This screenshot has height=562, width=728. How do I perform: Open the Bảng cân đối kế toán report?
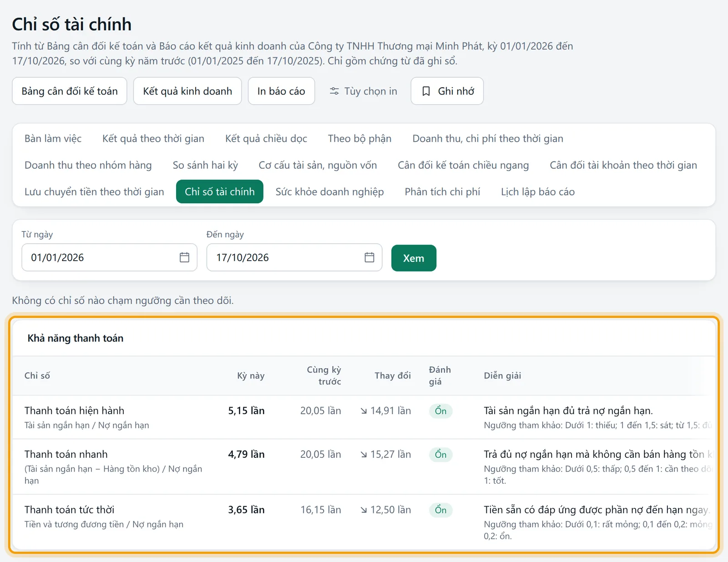[70, 91]
